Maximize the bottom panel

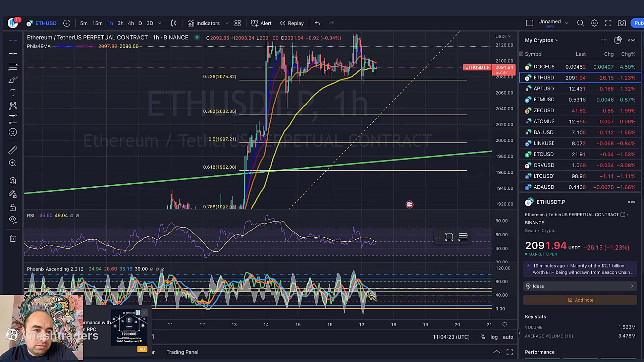pyautogui.click(x=509, y=352)
